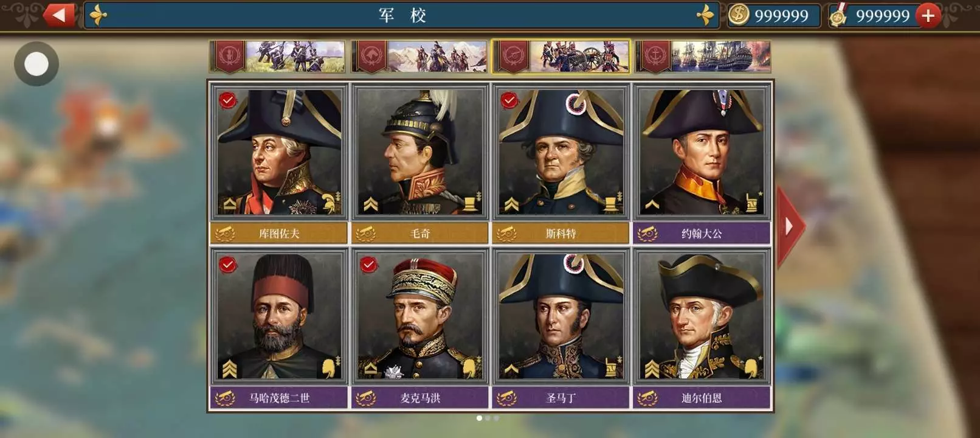This screenshot has width=980, height=438.
Task: Tap the gold coin currency icon
Action: pyautogui.click(x=739, y=15)
